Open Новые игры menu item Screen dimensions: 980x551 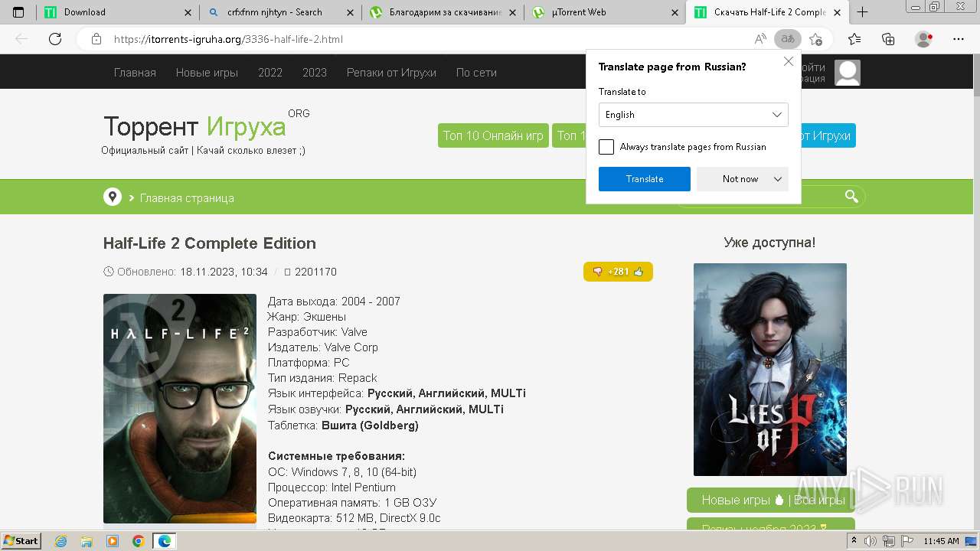tap(207, 73)
